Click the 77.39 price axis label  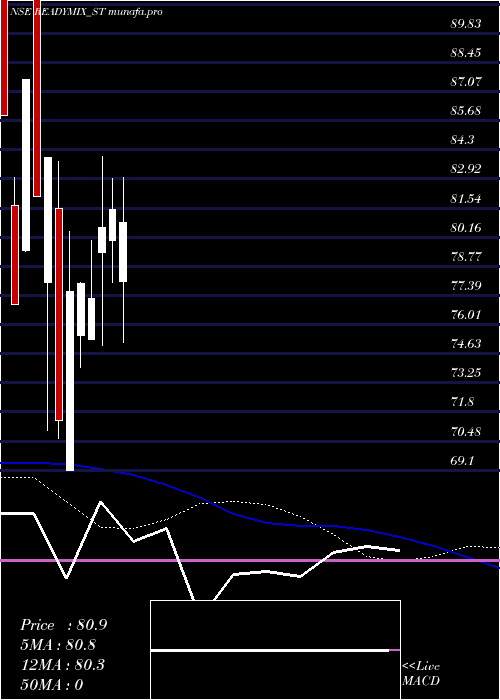coord(466,285)
